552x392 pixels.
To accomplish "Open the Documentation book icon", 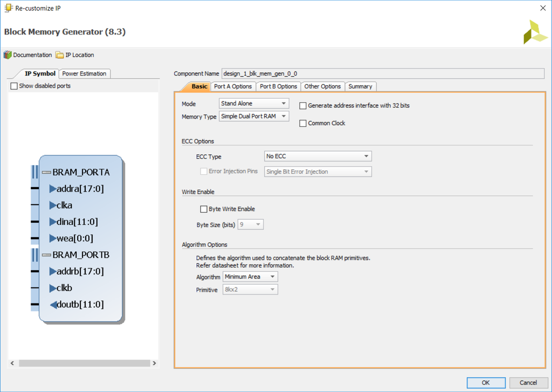I will [8, 55].
